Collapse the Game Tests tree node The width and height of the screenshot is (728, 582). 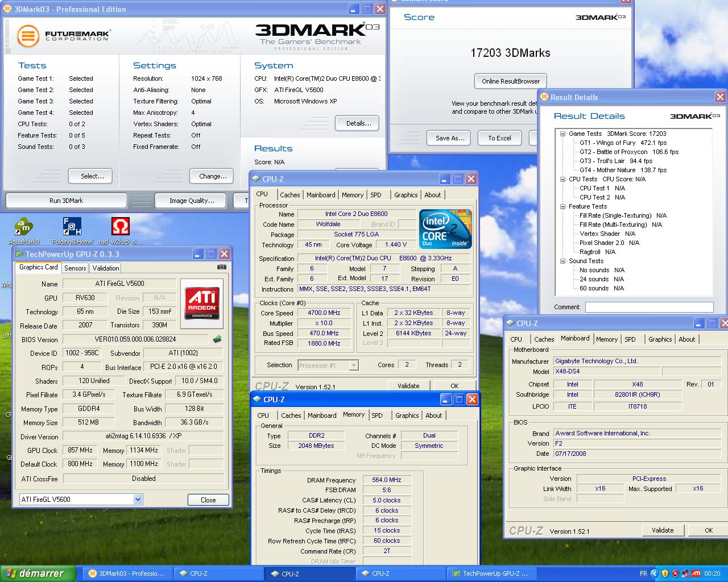tap(562, 134)
